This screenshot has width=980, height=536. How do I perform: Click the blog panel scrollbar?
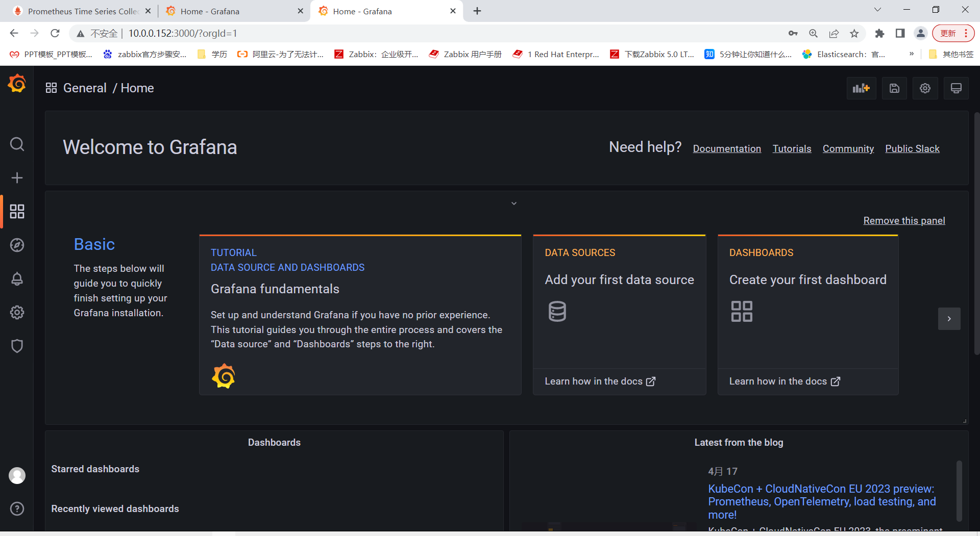click(x=959, y=490)
